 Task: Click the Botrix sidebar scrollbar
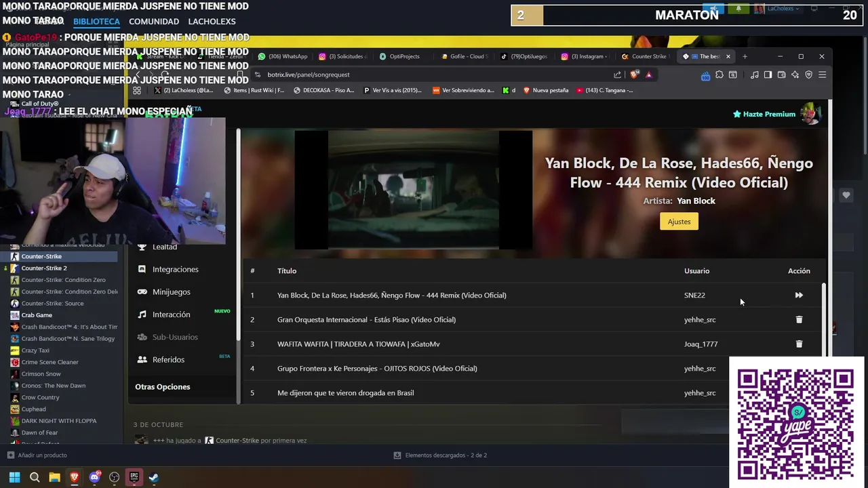(x=238, y=234)
